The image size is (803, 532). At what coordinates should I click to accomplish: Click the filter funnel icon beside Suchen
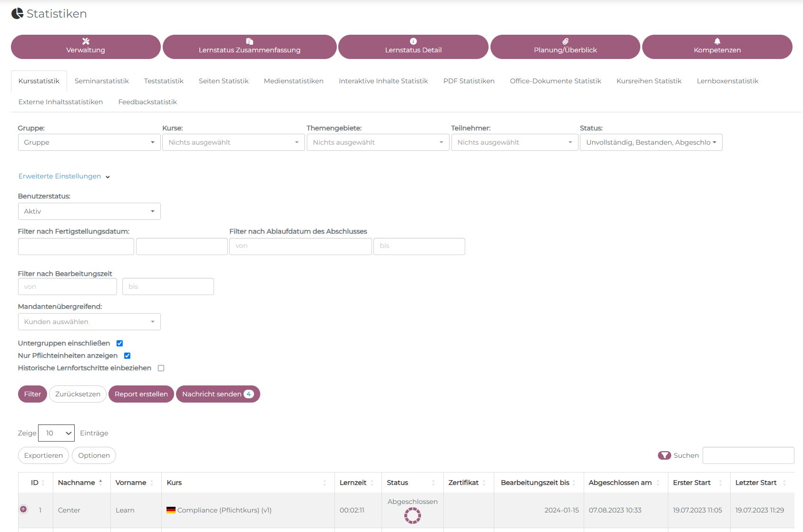click(665, 455)
